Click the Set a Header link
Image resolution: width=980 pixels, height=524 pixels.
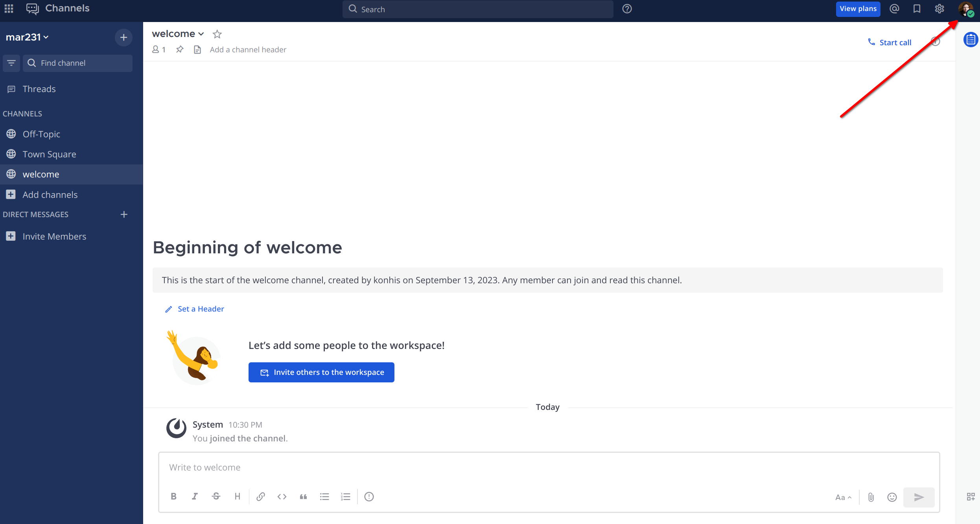tap(201, 309)
